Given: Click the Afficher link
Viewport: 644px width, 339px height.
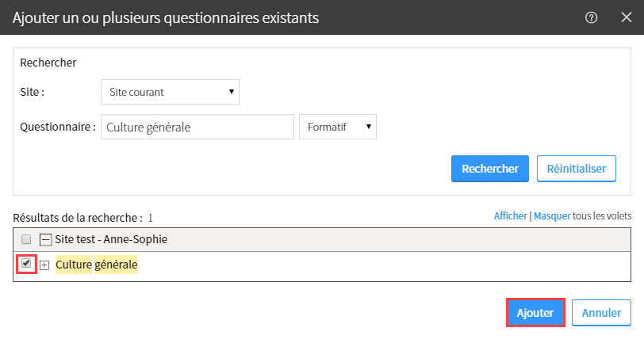Looking at the screenshot, I should pyautogui.click(x=510, y=216).
